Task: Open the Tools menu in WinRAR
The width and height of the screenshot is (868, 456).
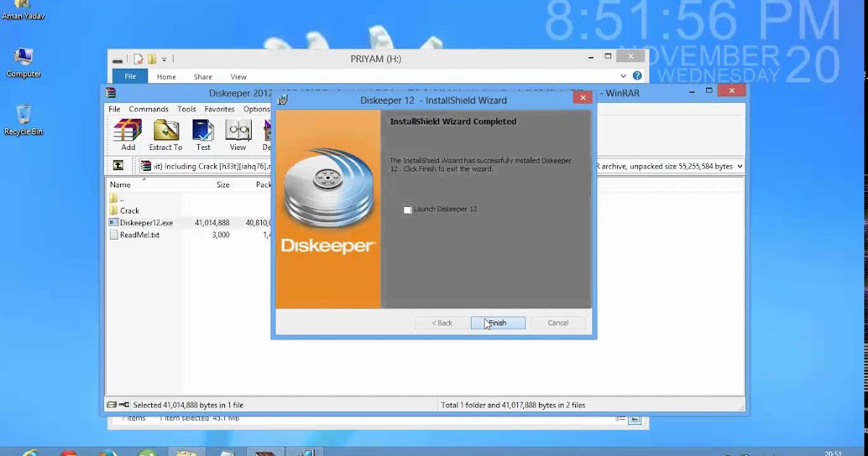Action: tap(187, 109)
